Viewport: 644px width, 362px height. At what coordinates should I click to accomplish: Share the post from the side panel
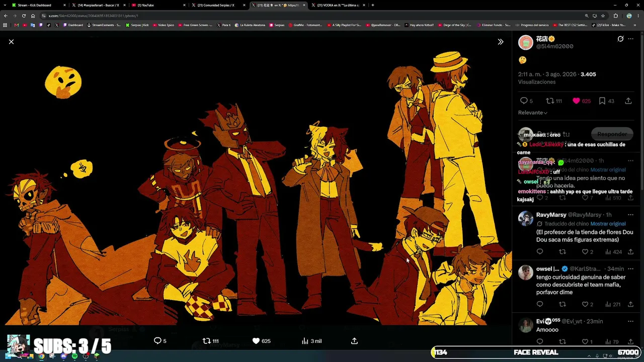[628, 101]
